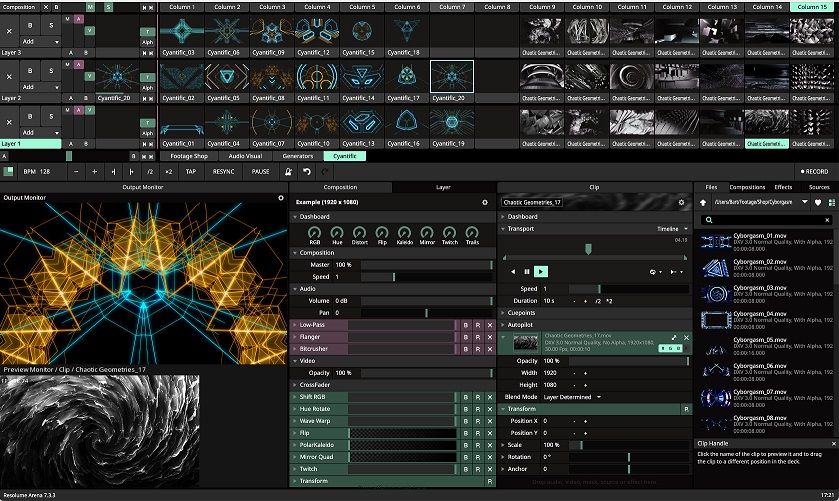
Task: Click the PAUSE tempo button
Action: (x=261, y=172)
